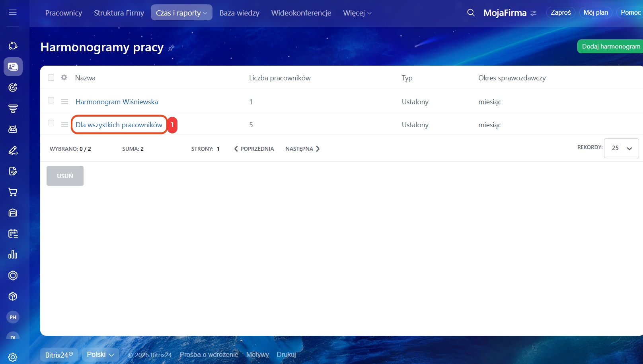Open the hamburger menu in sidebar
Viewport: 643px width, 364px height.
pyautogui.click(x=13, y=12)
